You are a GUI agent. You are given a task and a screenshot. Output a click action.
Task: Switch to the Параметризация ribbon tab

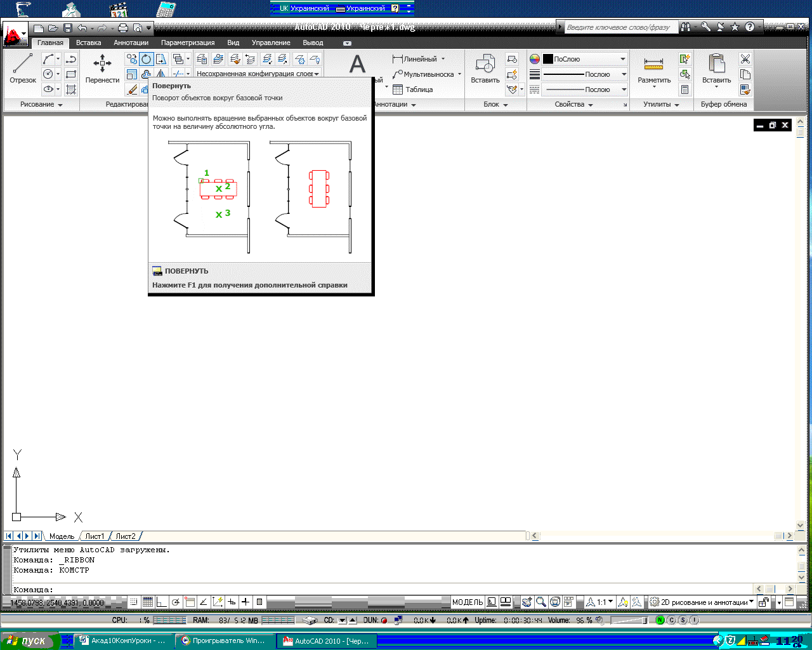point(188,43)
